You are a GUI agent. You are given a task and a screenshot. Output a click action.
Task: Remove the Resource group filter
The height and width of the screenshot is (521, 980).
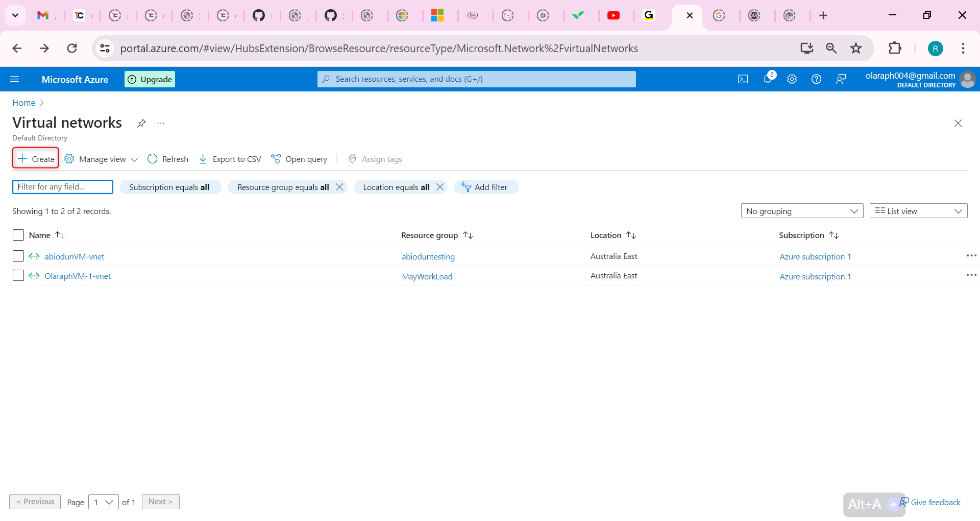coord(339,187)
